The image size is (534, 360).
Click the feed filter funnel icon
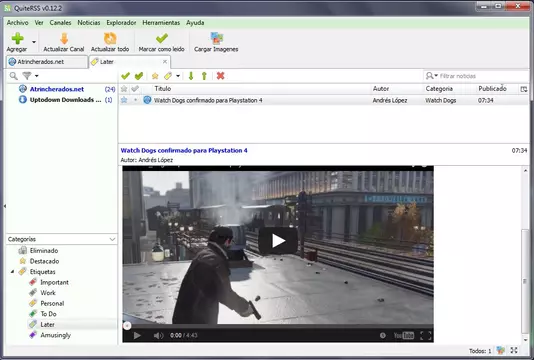click(27, 76)
